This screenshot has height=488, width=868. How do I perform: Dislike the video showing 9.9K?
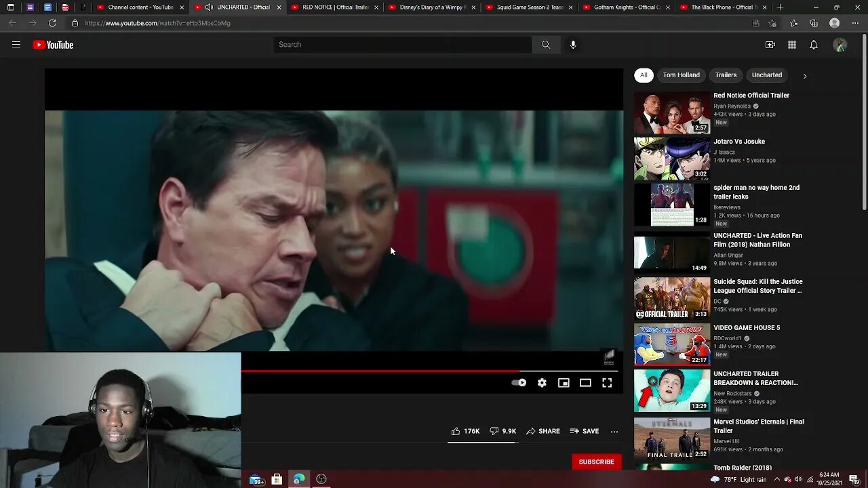click(503, 431)
